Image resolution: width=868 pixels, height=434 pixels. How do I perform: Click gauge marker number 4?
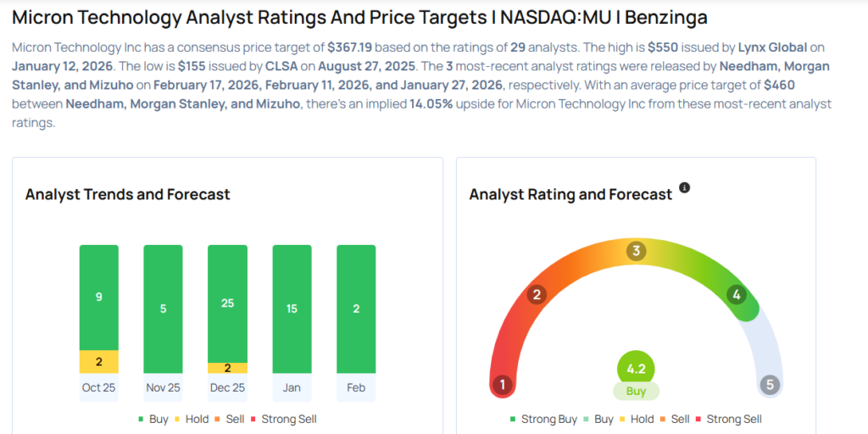pos(737,295)
